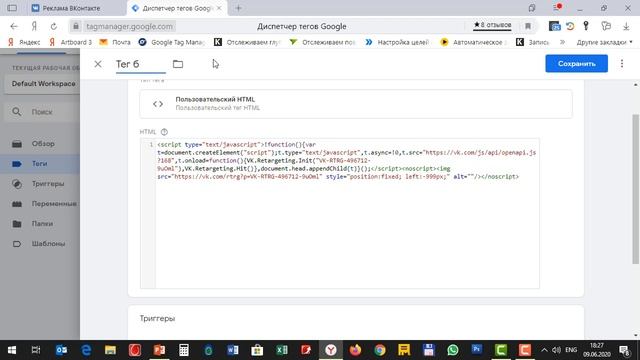Show more bookmarks chevron
The height and width of the screenshot is (360, 640).
[562, 42]
